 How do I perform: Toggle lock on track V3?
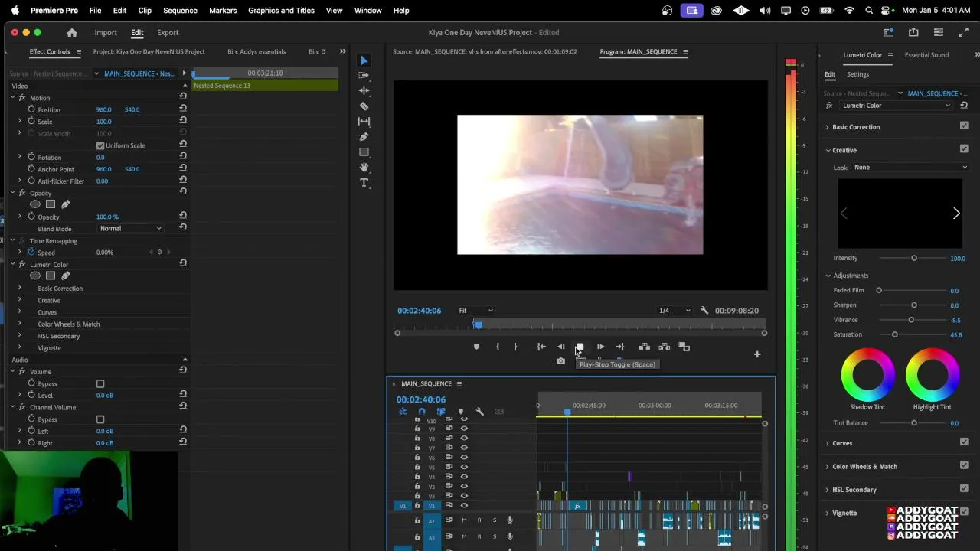(x=417, y=486)
